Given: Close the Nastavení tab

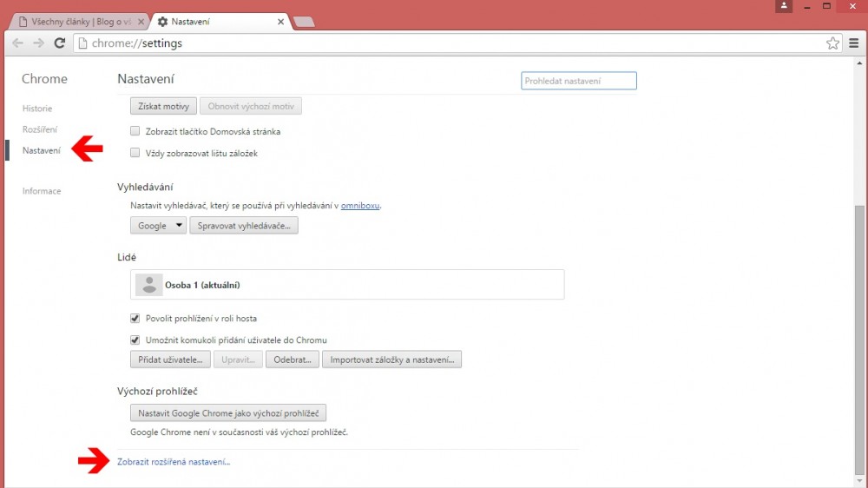Looking at the screenshot, I should pyautogui.click(x=279, y=21).
